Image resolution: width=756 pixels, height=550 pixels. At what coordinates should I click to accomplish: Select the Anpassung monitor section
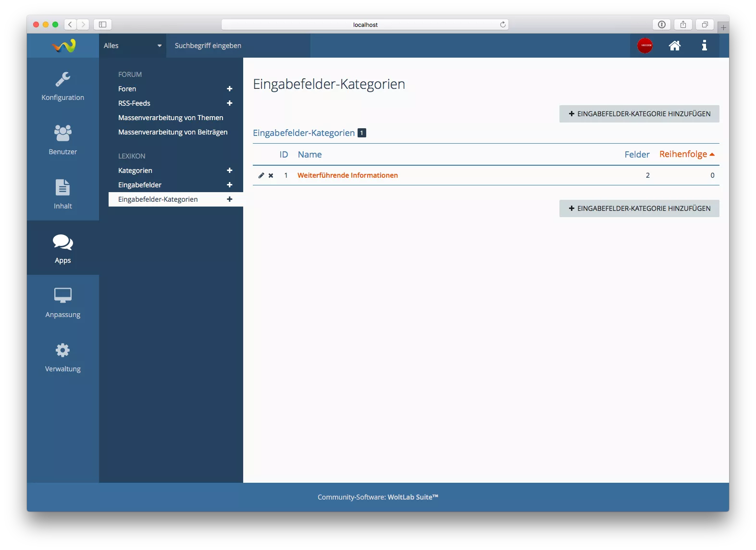click(x=62, y=303)
